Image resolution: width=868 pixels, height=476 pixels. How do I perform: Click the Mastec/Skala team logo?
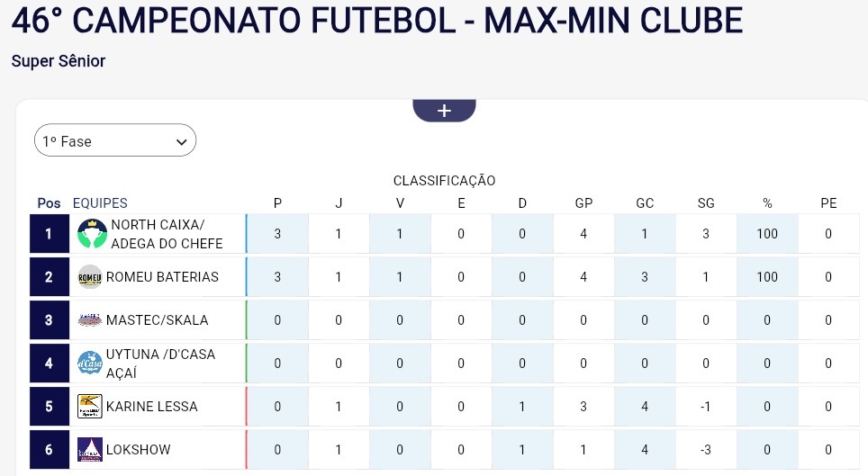click(x=89, y=320)
